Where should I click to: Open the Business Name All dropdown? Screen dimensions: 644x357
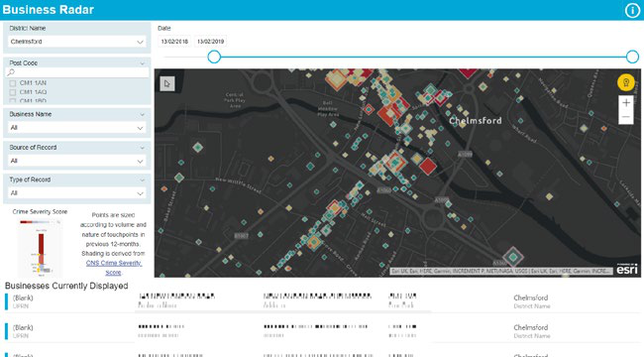[x=77, y=128]
